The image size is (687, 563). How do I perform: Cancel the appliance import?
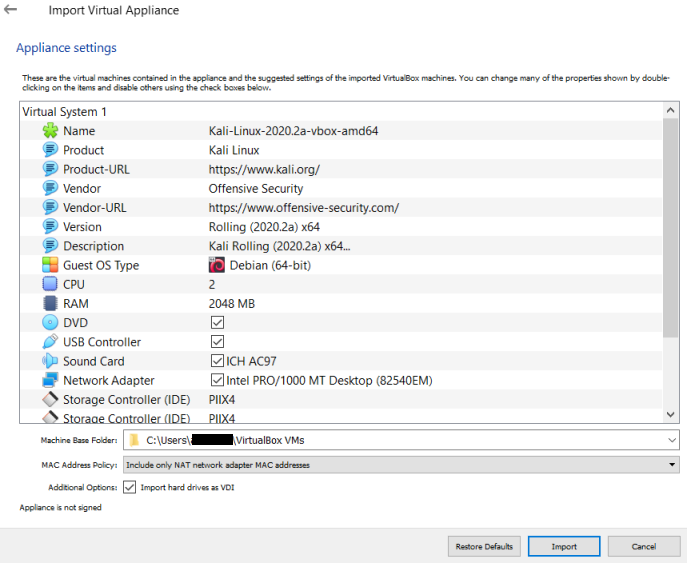[x=644, y=546]
